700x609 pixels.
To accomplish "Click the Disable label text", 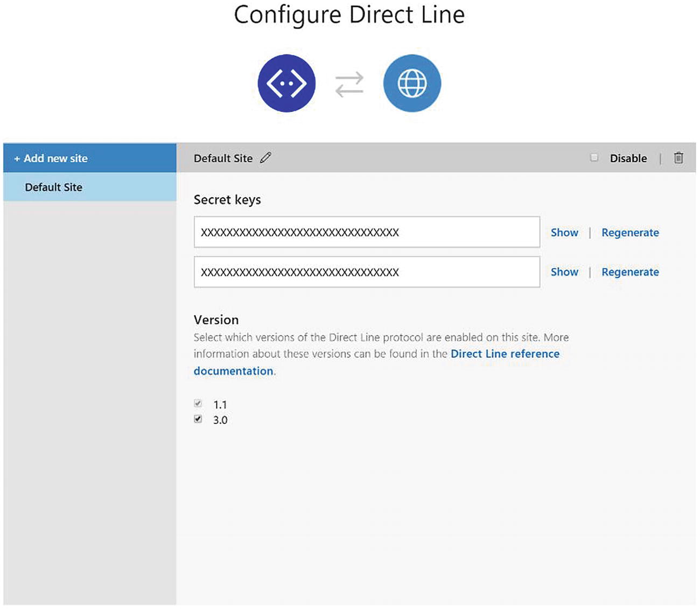I will [628, 158].
